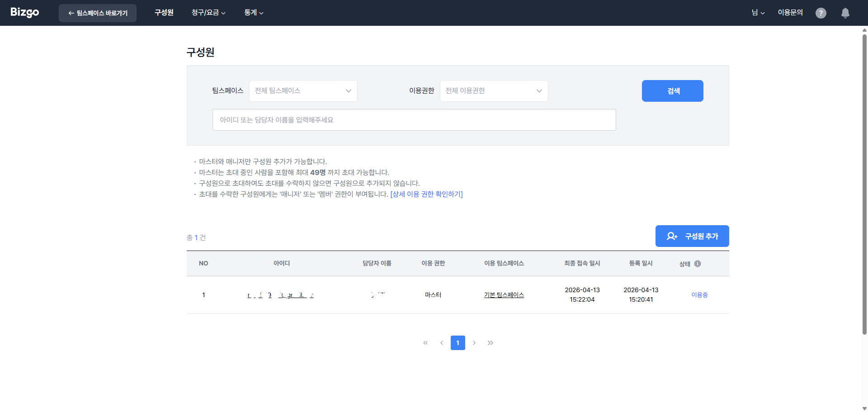Screen dimensions: 868x412
Task: Open the 전체 이용권한 dropdown
Action: [494, 90]
